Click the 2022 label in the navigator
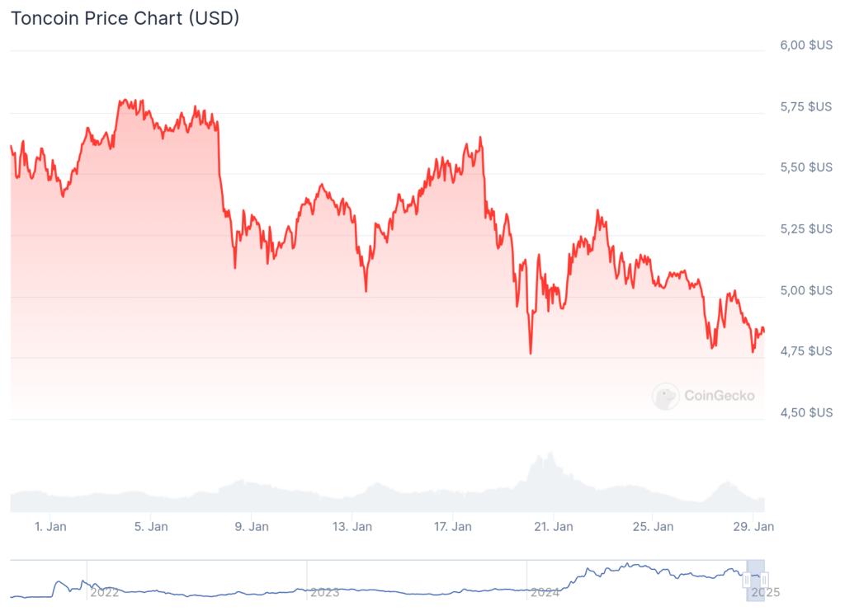Screen dimensions: 845x616 pos(105,592)
